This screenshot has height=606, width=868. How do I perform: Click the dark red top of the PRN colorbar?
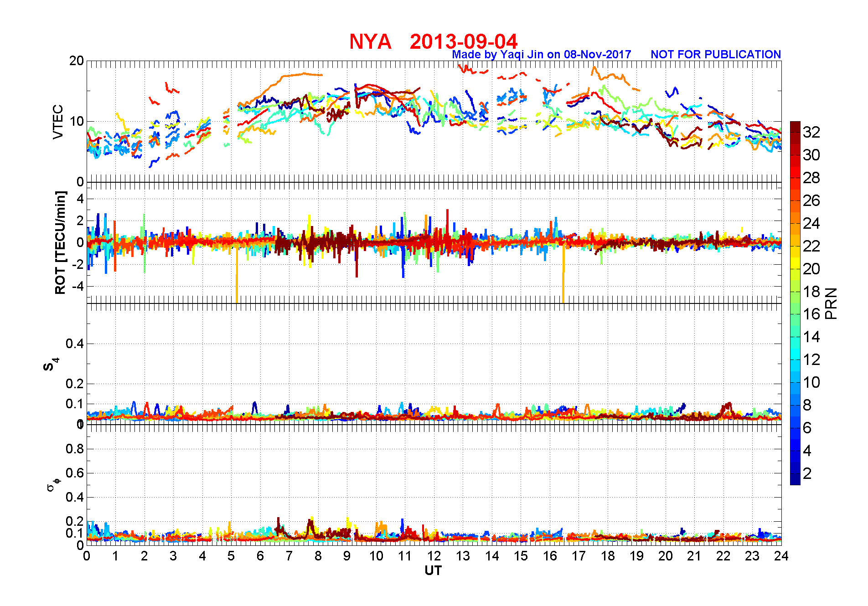click(x=795, y=127)
